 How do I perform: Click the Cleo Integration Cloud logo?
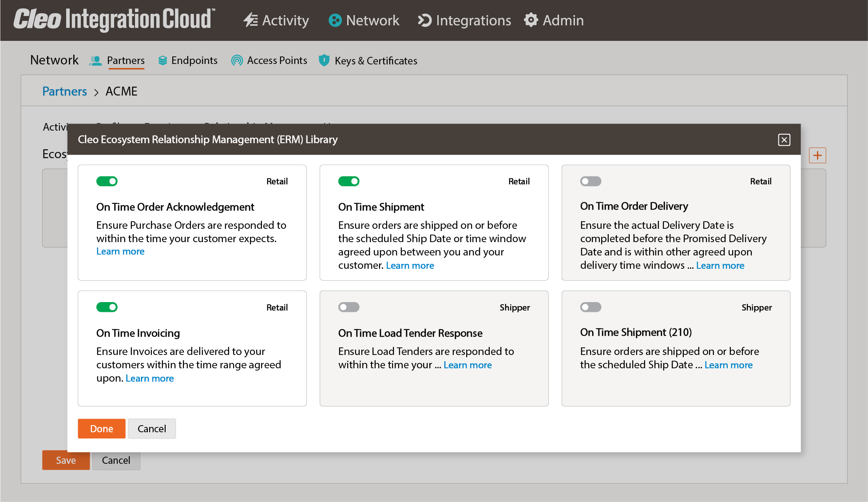coord(115,20)
